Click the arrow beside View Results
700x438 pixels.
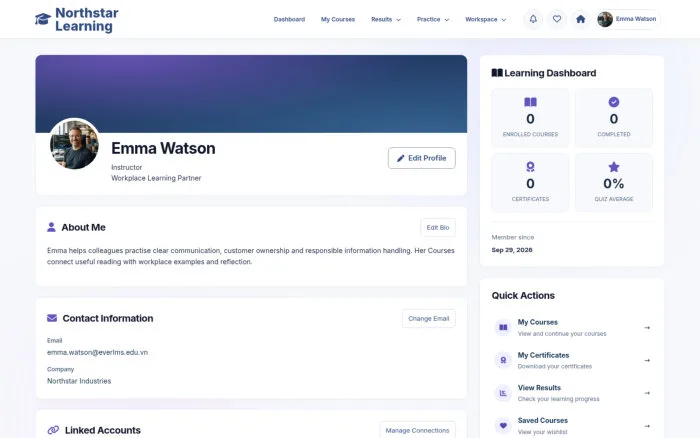(647, 393)
